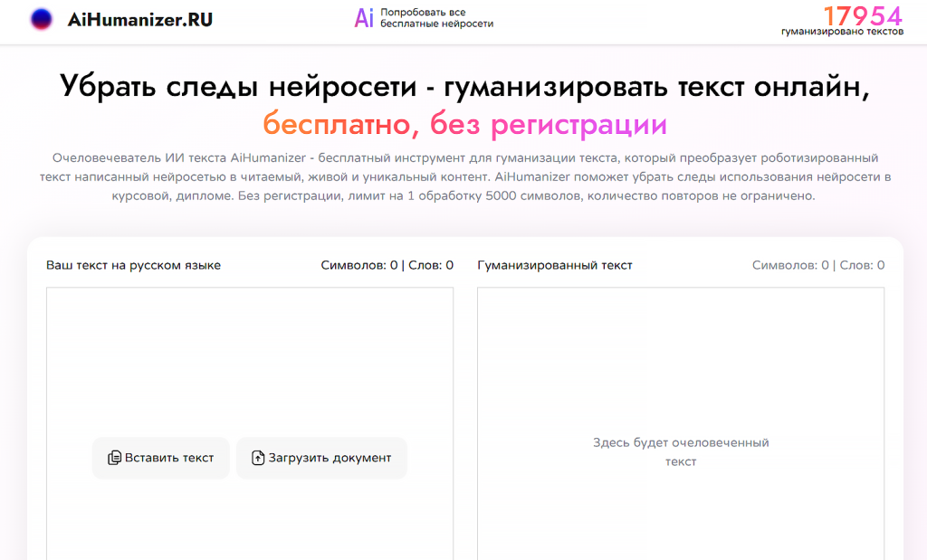Switch focus to 'Гуманизированный текст' panel header
The height and width of the screenshot is (560, 927).
pyautogui.click(x=553, y=265)
